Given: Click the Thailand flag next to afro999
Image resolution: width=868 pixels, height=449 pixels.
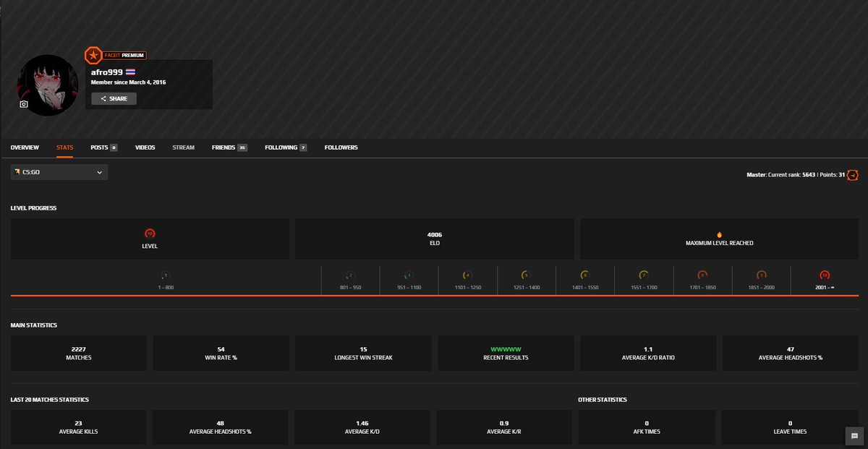Looking at the screenshot, I should (130, 72).
